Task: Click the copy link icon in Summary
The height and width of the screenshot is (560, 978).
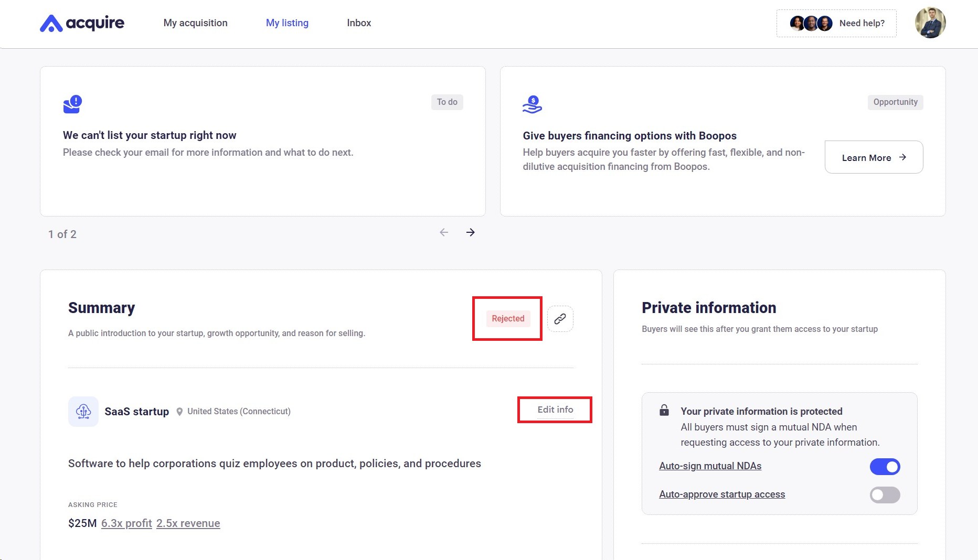Action: [x=560, y=319]
